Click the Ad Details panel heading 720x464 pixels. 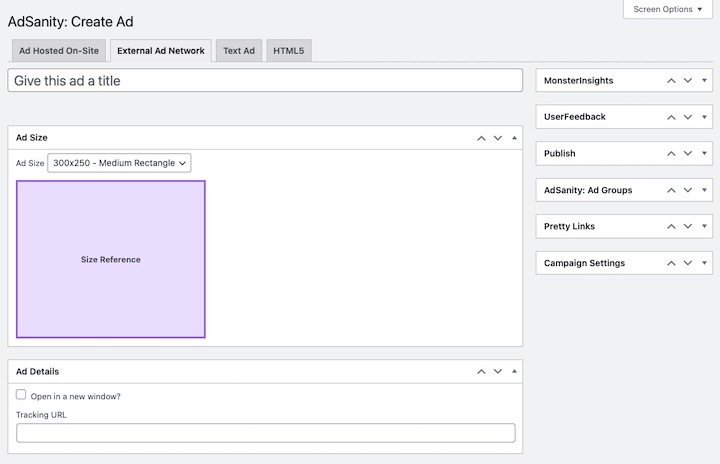coord(38,371)
